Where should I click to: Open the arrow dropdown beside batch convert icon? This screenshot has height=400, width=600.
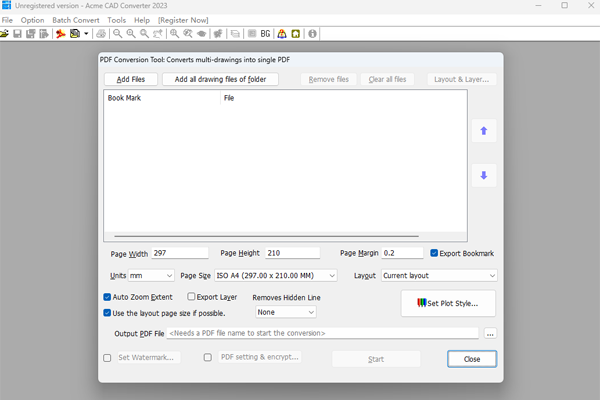(x=86, y=34)
